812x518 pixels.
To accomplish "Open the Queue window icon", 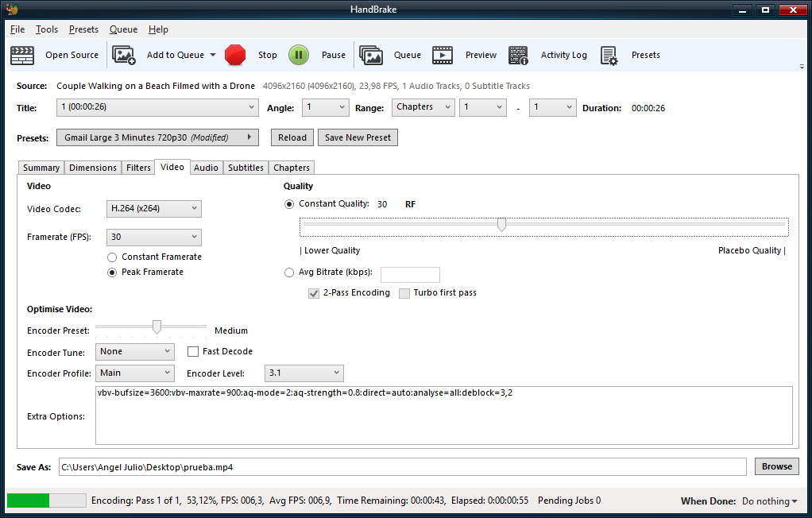I will (x=371, y=55).
